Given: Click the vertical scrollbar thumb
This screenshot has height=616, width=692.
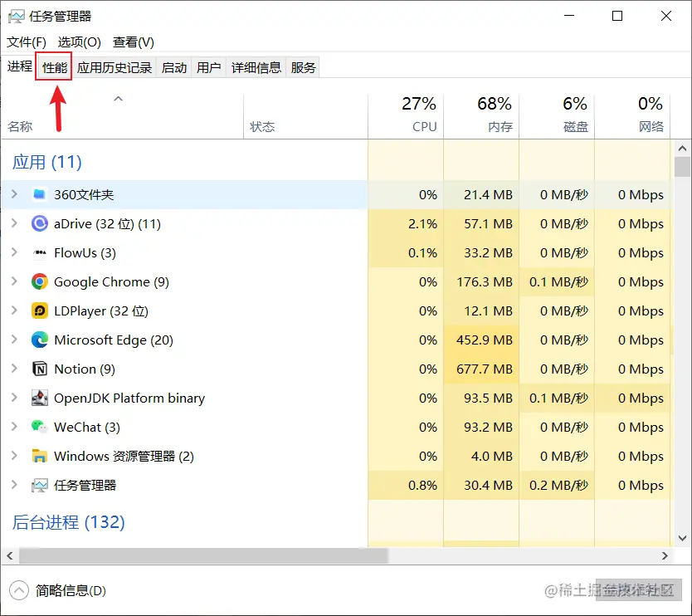Looking at the screenshot, I should (x=682, y=167).
